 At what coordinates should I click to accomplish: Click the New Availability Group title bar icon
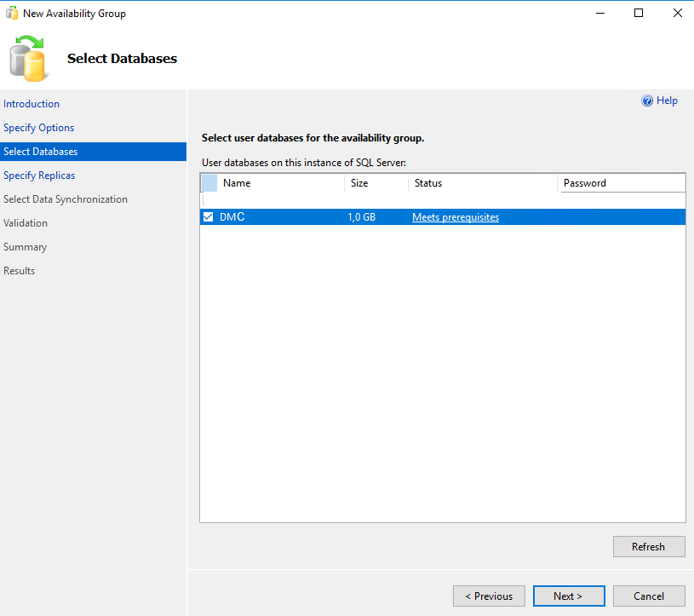coord(12,13)
